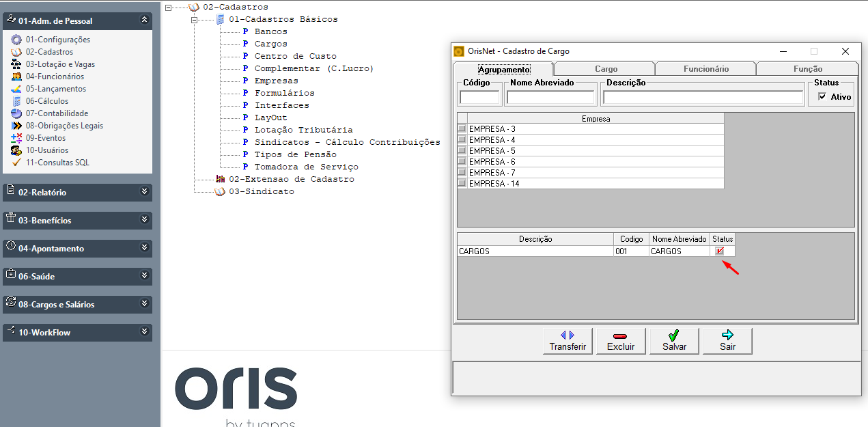Open Cargos item in Cadastros Básicos tree

tap(271, 44)
